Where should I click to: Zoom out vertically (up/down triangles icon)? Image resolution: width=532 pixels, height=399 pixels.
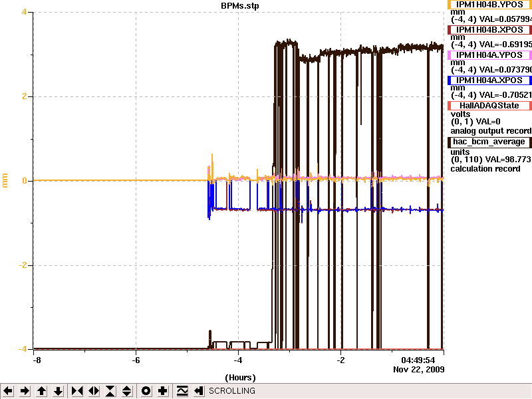click(127, 391)
